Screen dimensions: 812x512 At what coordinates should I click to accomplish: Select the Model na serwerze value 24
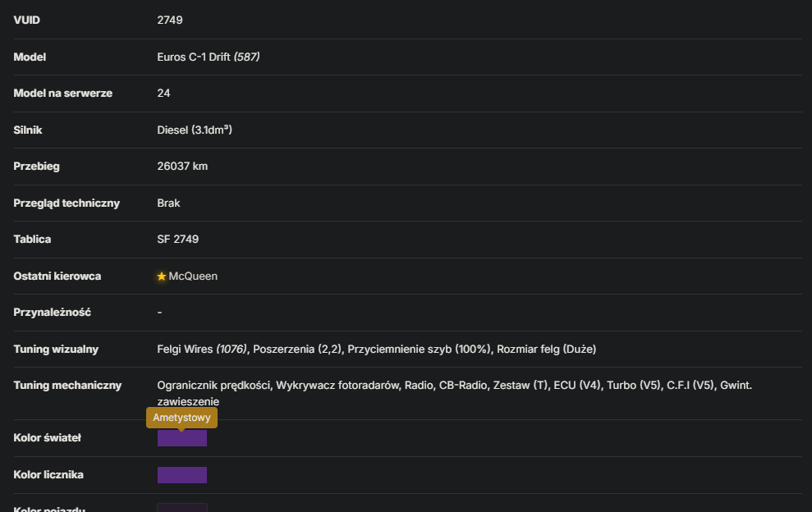point(163,94)
